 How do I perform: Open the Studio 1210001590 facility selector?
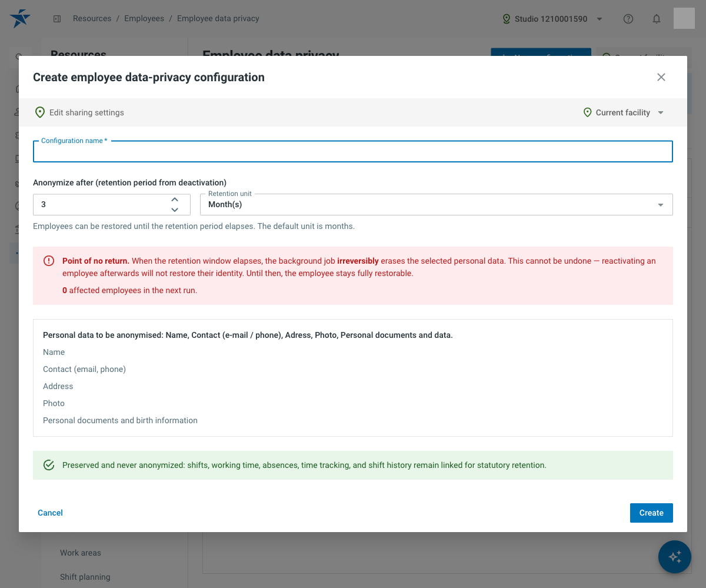(x=553, y=19)
